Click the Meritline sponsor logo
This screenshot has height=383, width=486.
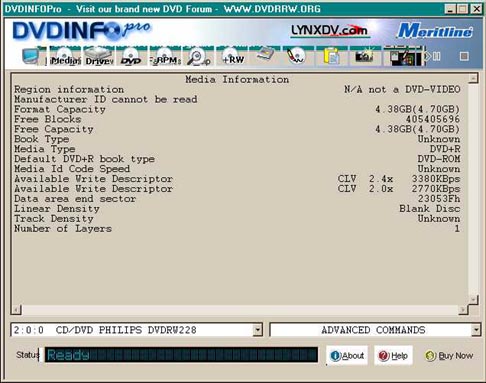(435, 31)
